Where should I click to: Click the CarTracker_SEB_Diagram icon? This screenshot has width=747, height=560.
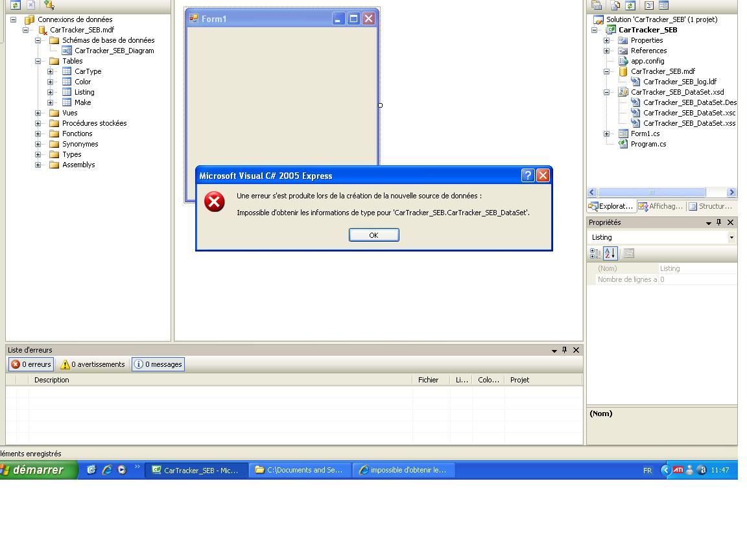(x=67, y=51)
